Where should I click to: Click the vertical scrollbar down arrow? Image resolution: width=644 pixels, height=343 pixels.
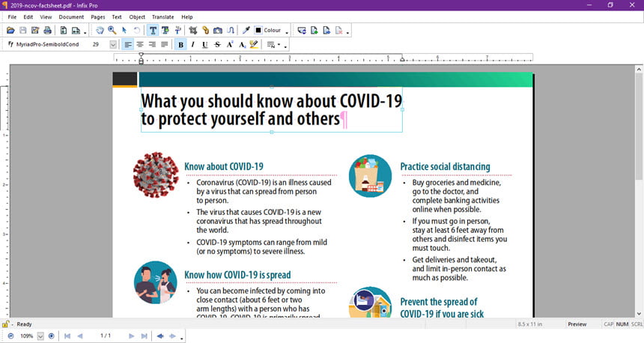click(639, 314)
